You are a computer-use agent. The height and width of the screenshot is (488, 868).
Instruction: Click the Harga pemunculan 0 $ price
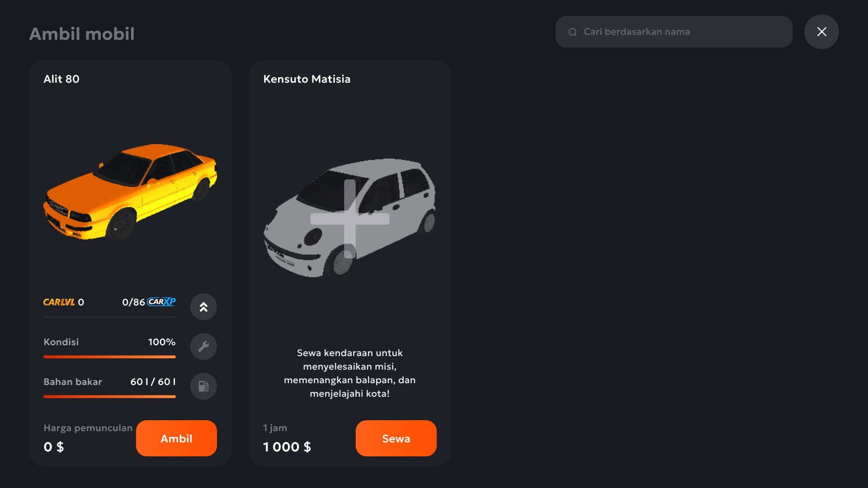click(54, 447)
